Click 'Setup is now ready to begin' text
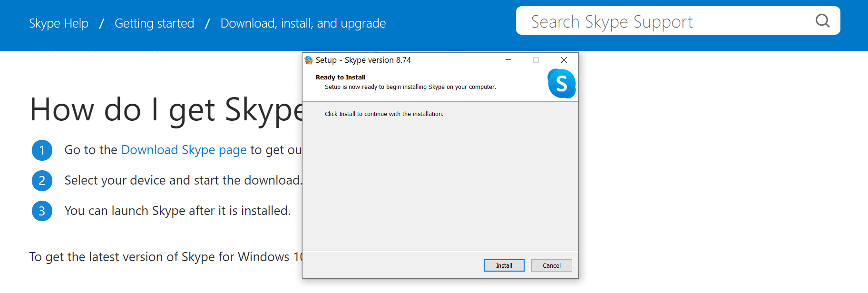 coord(410,87)
